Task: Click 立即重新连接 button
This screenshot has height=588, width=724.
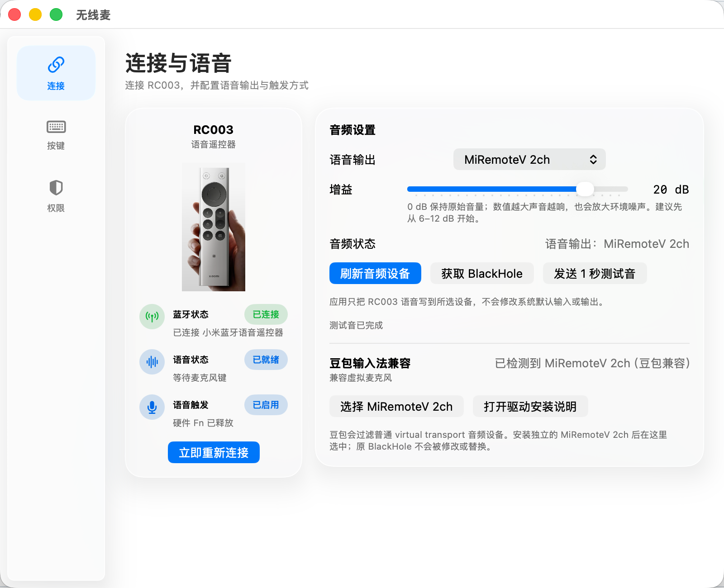Action: point(214,452)
